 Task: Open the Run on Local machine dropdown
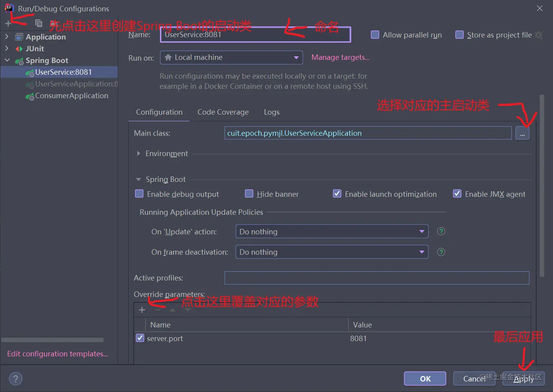[x=296, y=58]
